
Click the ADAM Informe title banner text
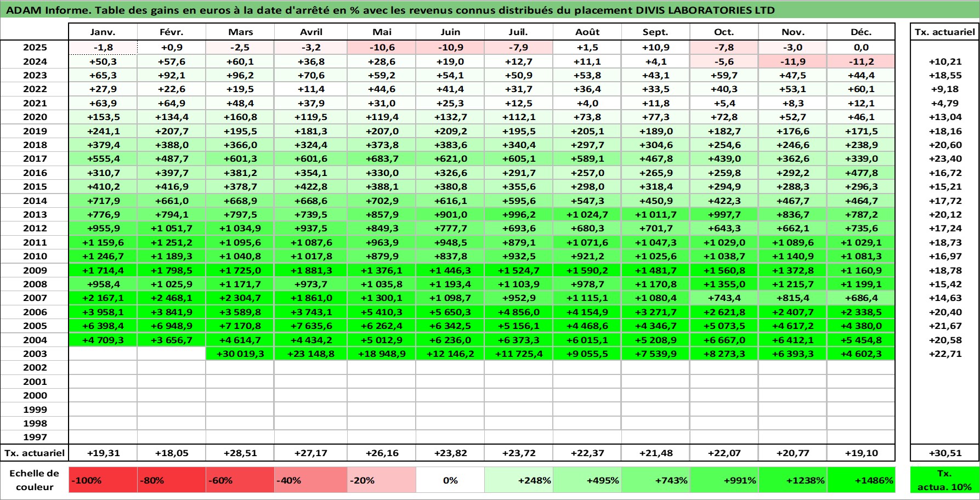click(390, 10)
